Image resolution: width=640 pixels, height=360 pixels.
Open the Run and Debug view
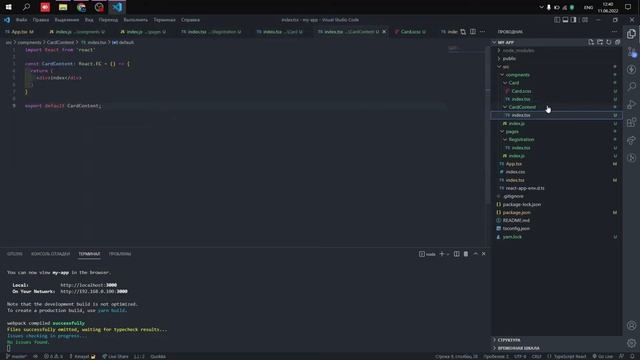coord(631,104)
